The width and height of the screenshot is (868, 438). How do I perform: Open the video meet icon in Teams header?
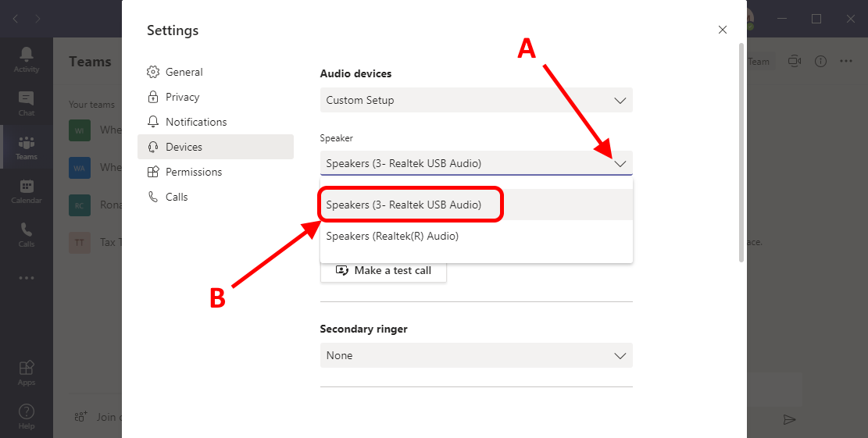click(795, 62)
